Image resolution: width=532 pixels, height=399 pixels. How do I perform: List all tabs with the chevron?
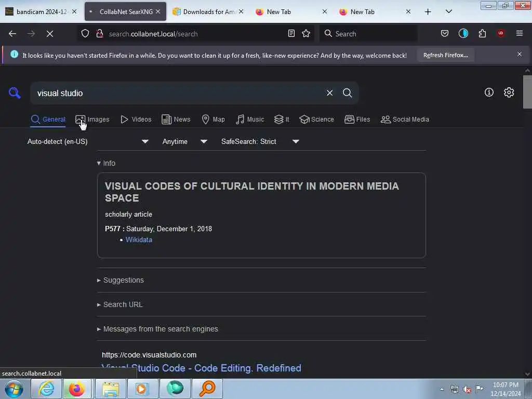point(448,11)
